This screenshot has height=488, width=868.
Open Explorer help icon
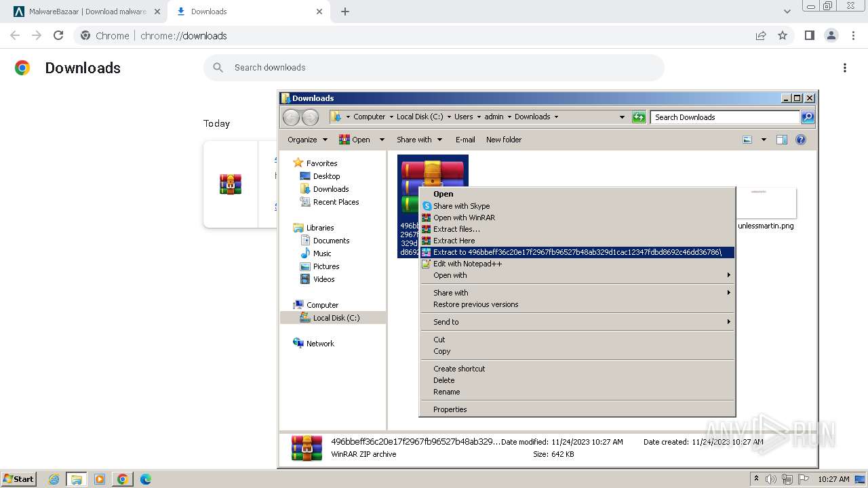801,140
